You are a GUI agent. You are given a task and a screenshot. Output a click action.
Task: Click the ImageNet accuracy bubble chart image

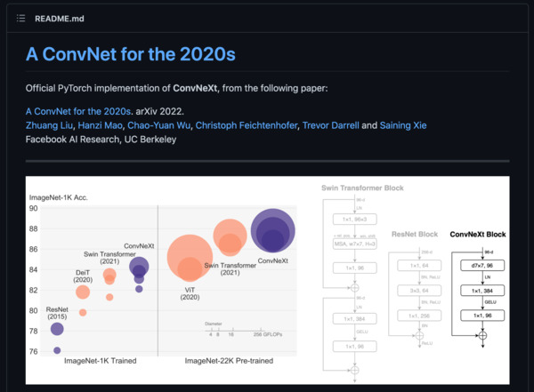click(x=267, y=280)
